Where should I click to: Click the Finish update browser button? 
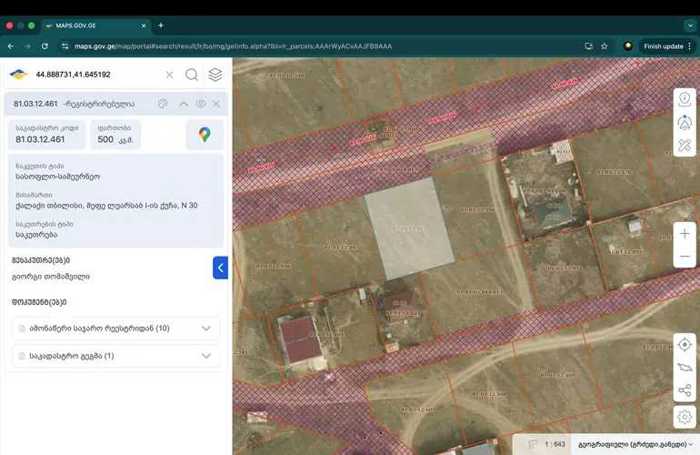pos(664,46)
